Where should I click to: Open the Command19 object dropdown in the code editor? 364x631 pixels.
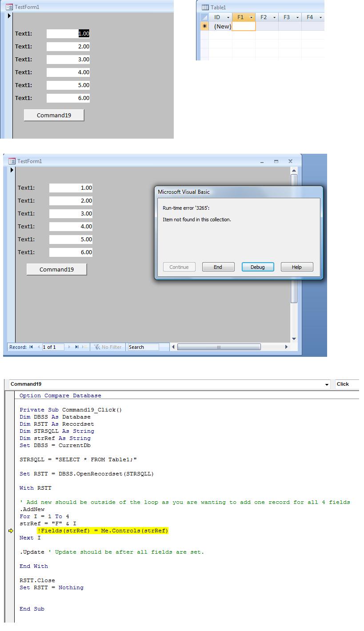pos(327,384)
